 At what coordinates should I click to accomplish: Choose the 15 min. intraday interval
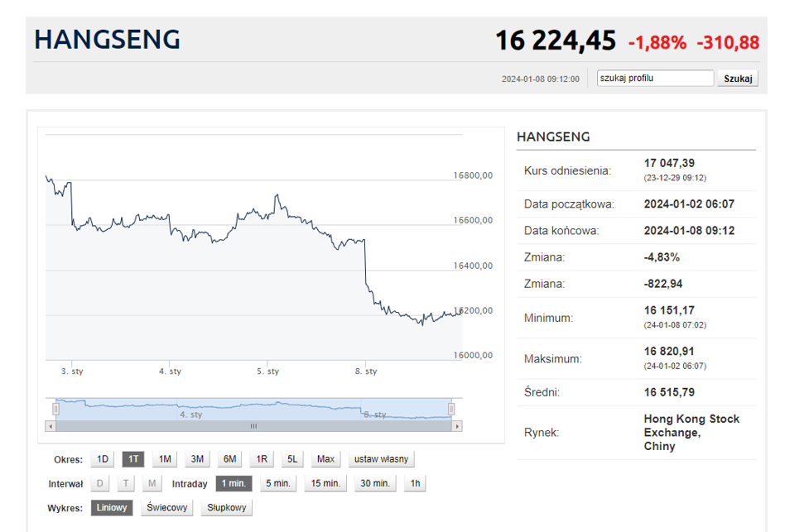point(325,483)
